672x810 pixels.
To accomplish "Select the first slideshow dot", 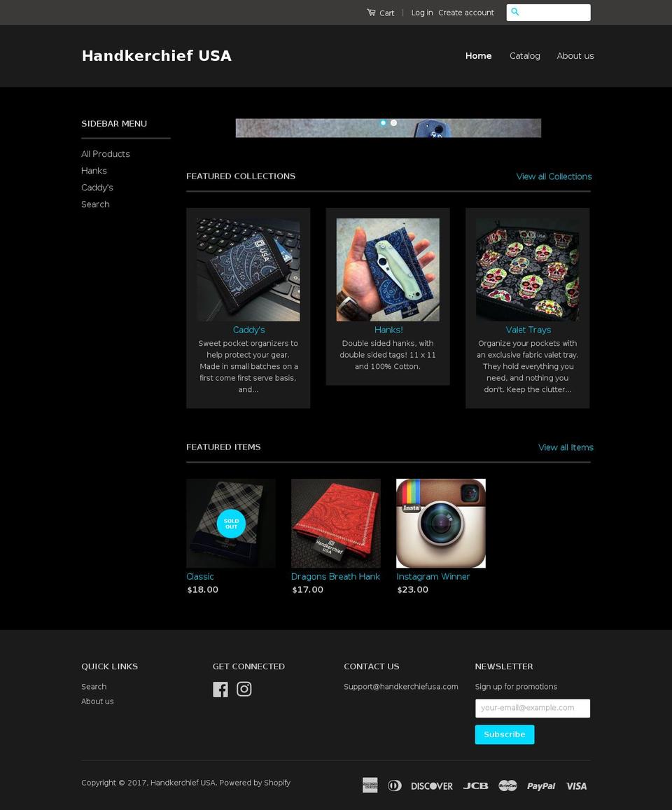I will pyautogui.click(x=383, y=123).
